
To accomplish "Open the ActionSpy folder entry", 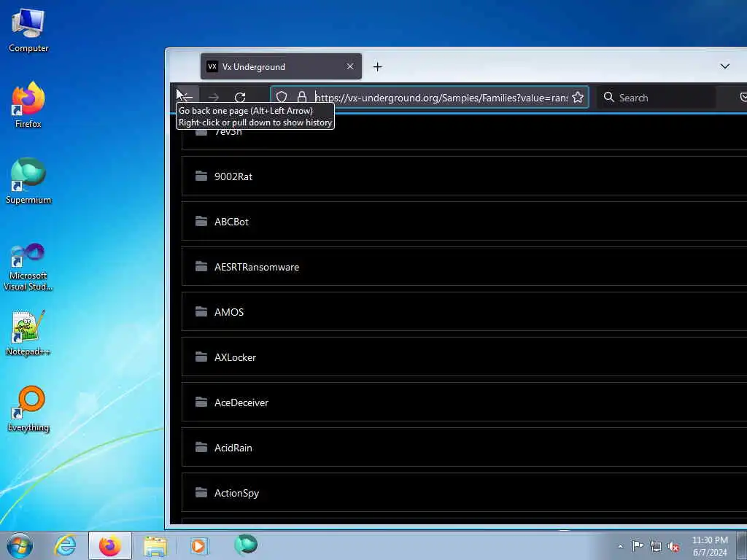I will [x=464, y=494].
